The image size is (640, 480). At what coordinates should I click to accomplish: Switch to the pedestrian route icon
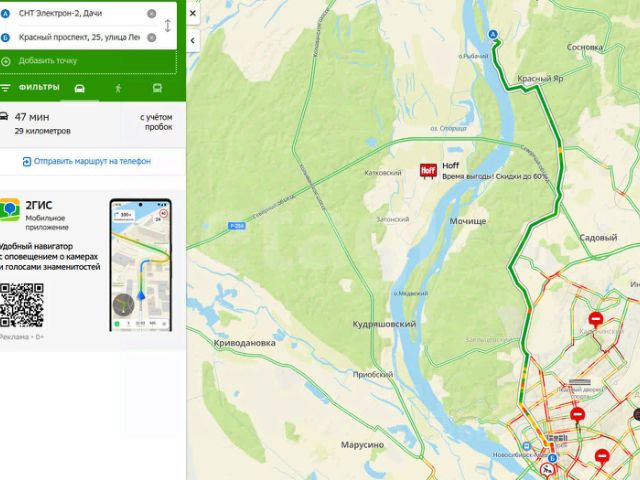coord(118,88)
